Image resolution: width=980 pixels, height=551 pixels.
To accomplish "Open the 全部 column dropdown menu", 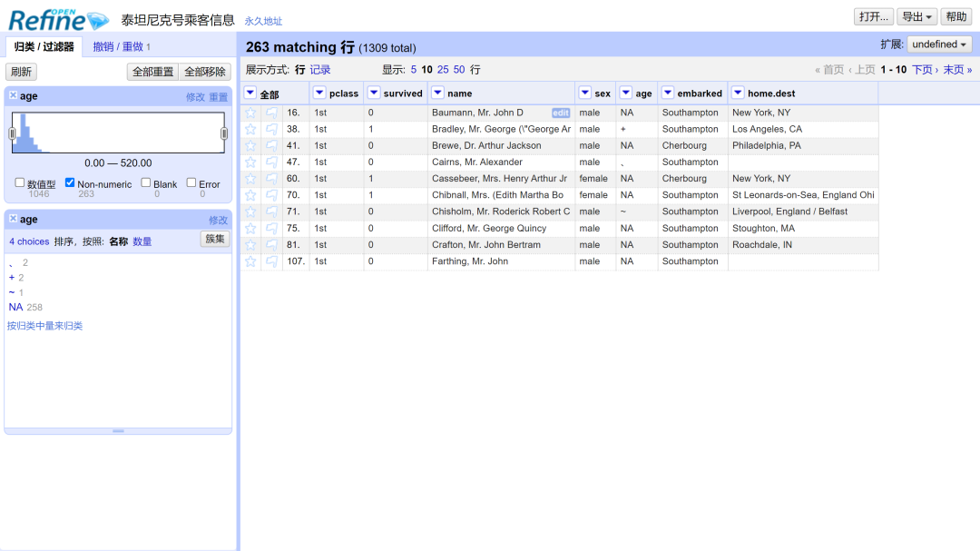I will click(250, 93).
